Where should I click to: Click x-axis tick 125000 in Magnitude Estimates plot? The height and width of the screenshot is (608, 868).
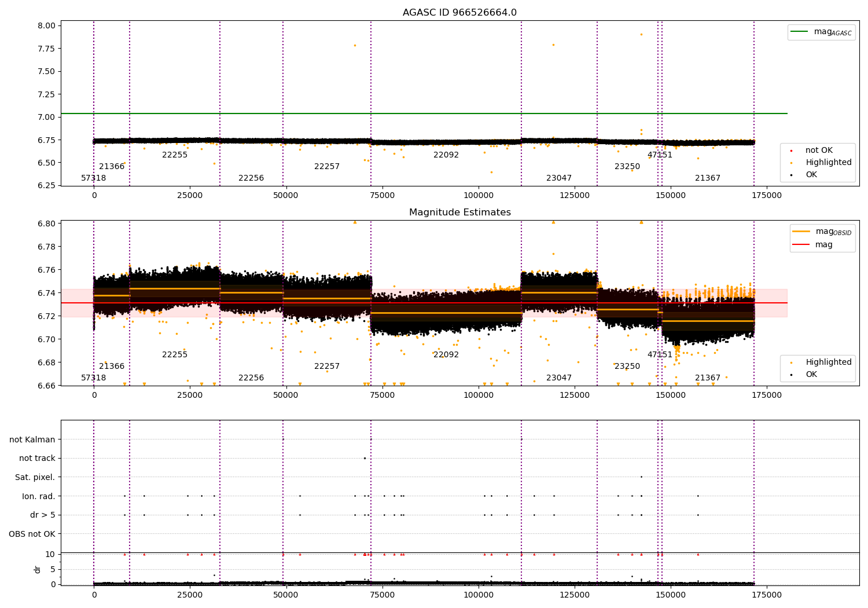(575, 395)
